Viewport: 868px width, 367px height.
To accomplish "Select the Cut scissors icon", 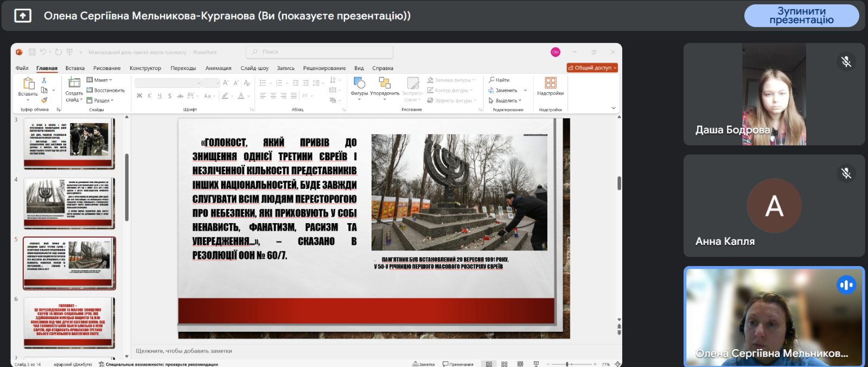I will 44,80.
